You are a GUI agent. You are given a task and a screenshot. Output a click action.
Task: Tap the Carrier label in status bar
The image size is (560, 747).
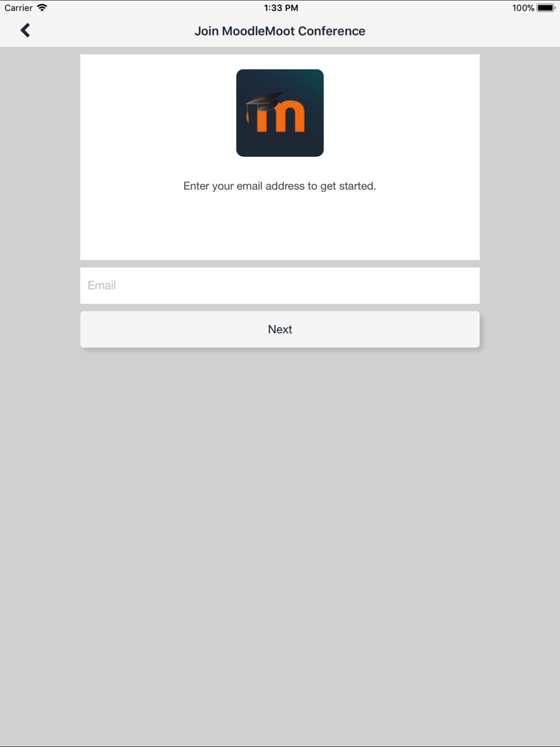coord(18,8)
